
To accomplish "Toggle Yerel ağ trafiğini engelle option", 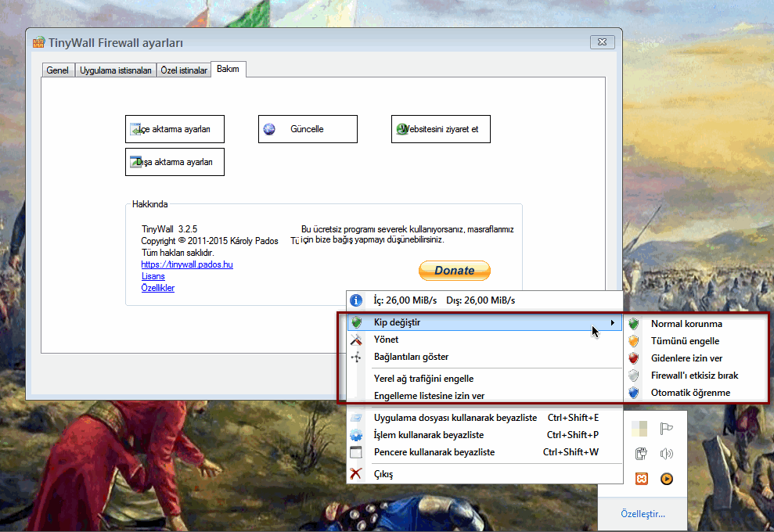I will point(484,379).
